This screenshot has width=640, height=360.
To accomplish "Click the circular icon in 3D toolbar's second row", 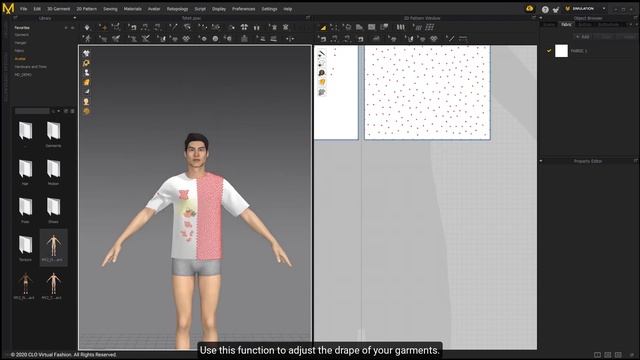I will coord(215,38).
